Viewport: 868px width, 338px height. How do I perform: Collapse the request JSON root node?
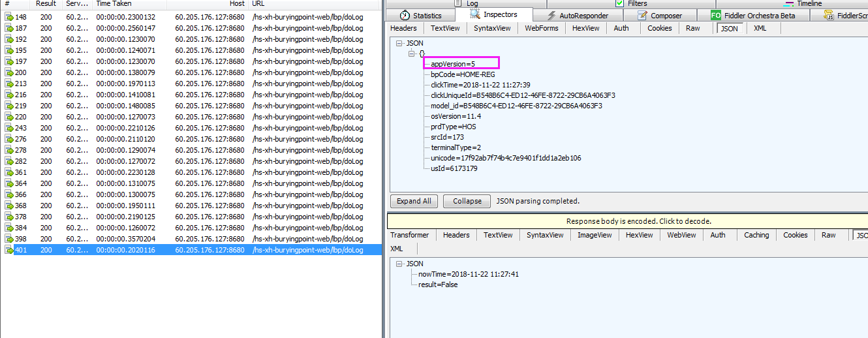[x=398, y=43]
